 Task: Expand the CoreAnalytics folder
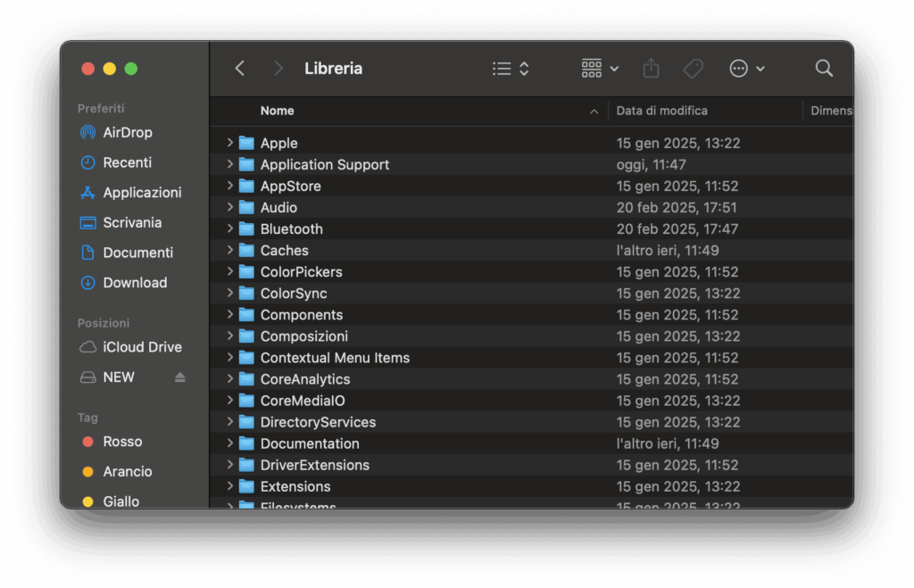[229, 379]
